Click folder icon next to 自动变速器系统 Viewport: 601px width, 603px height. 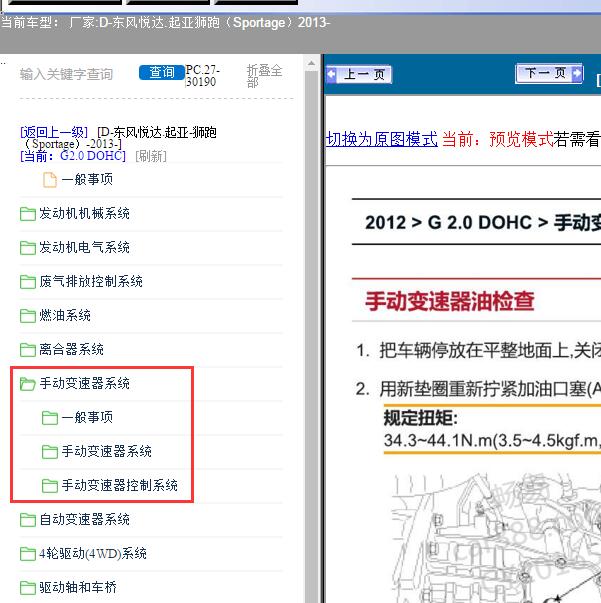tap(28, 520)
